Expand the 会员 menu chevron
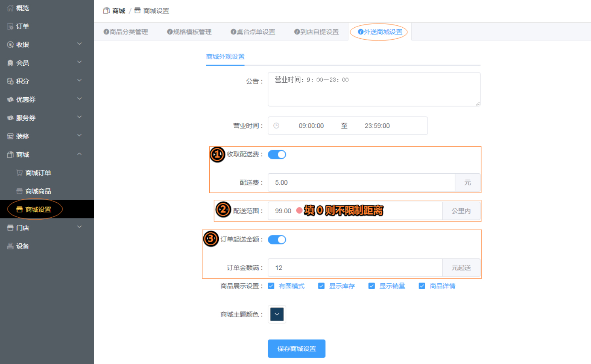The width and height of the screenshot is (591, 364). pyautogui.click(x=80, y=62)
